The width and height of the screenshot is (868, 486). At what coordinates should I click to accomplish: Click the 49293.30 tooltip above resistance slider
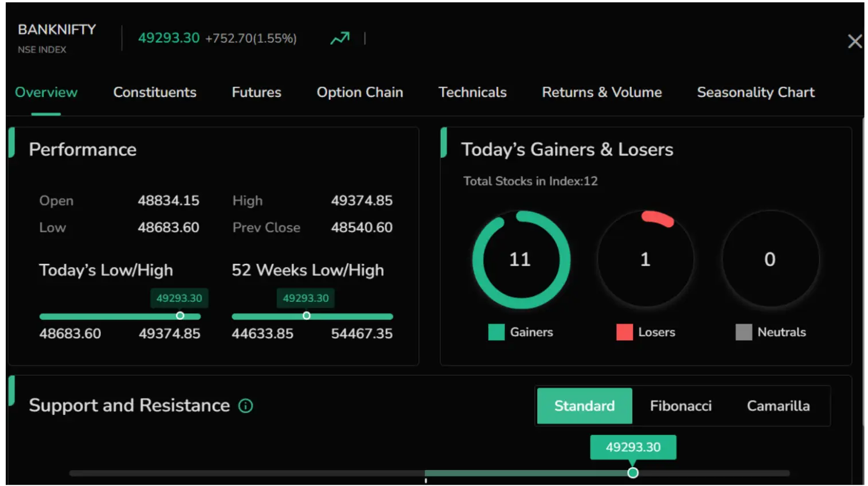point(633,447)
